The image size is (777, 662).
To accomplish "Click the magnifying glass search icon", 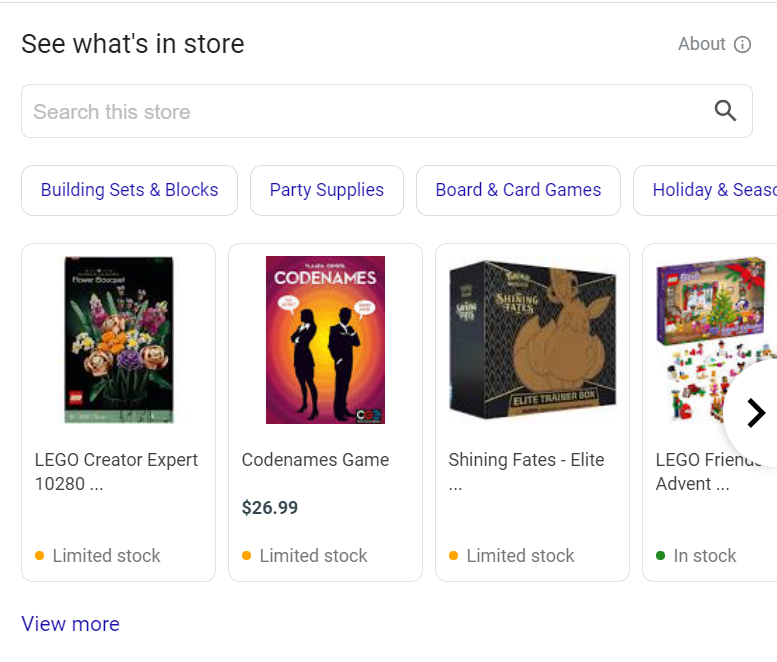I will pyautogui.click(x=725, y=111).
